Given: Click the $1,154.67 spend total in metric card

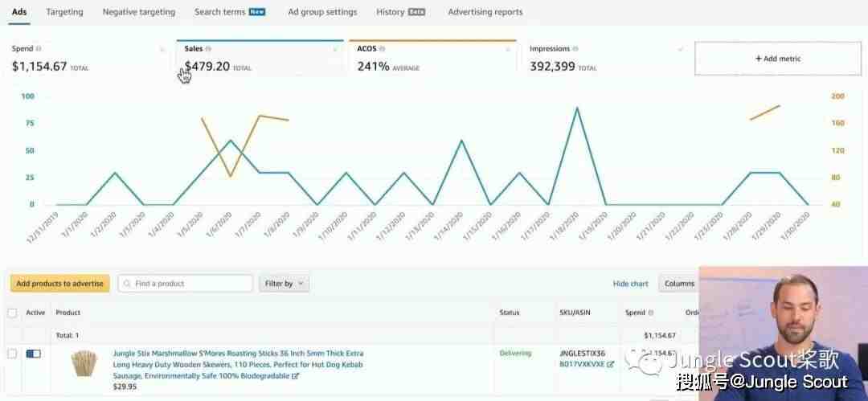Looking at the screenshot, I should (x=39, y=67).
